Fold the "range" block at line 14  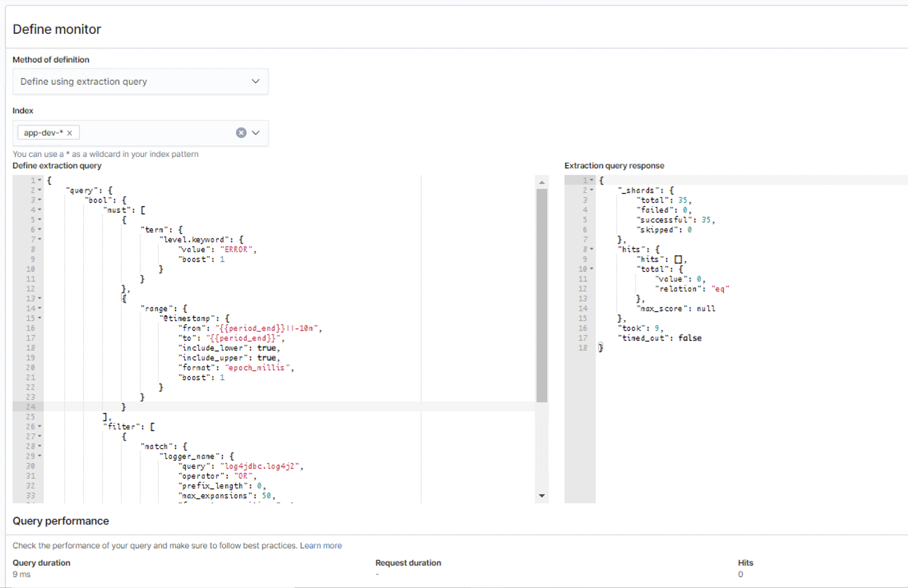coord(40,308)
